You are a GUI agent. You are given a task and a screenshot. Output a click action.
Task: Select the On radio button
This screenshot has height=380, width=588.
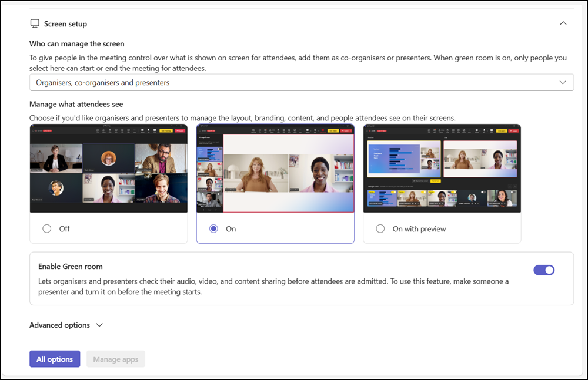[x=214, y=229]
